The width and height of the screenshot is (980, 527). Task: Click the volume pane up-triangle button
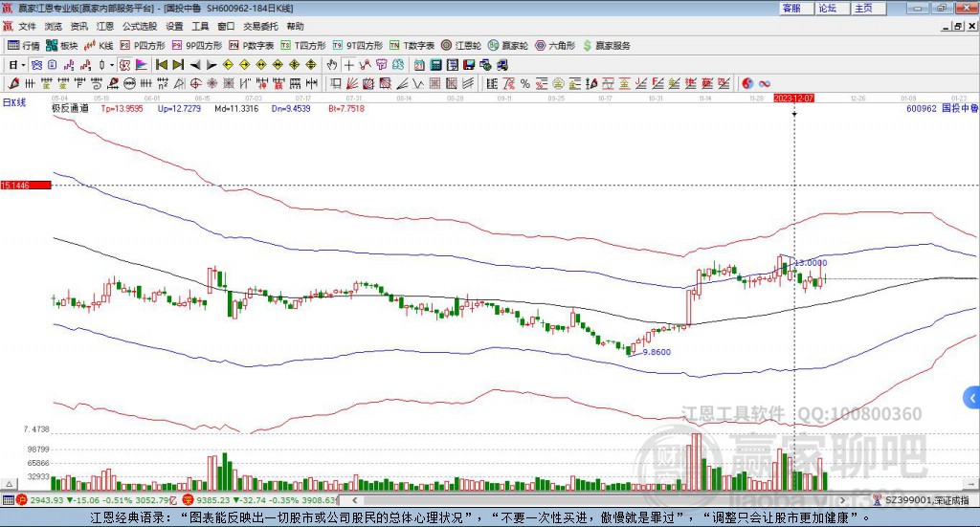[10, 484]
